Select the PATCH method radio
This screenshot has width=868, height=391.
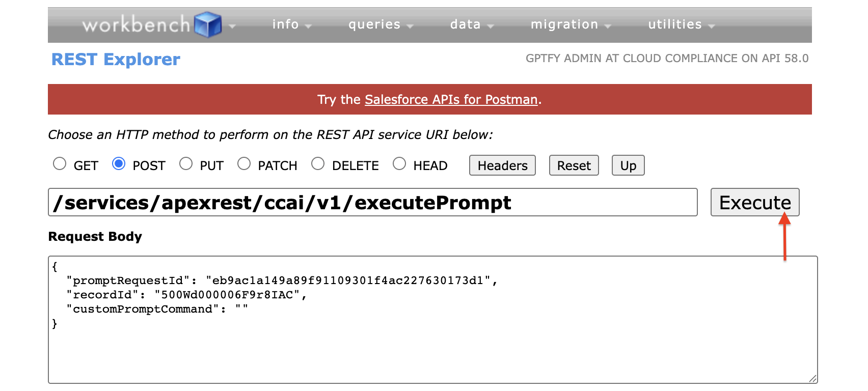point(244,164)
